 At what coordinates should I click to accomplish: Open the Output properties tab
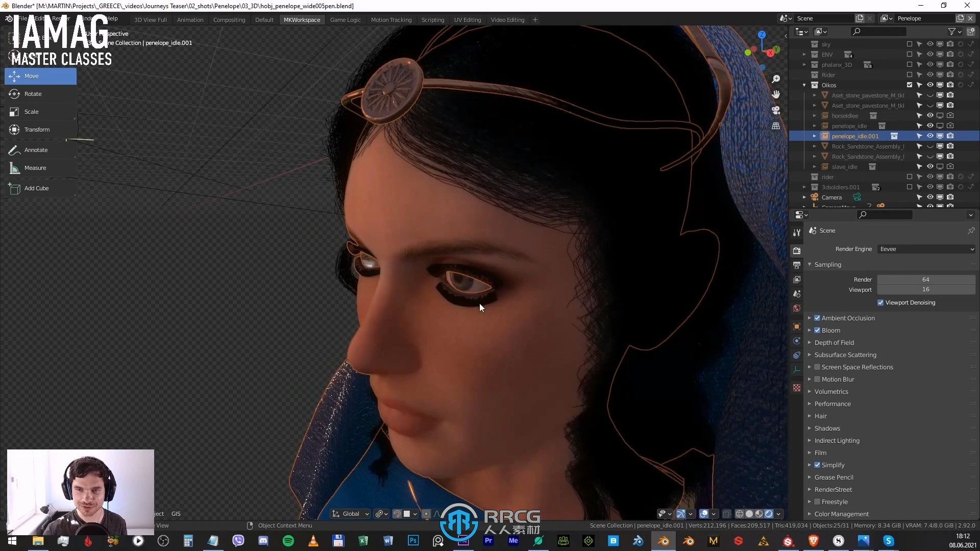(x=797, y=265)
